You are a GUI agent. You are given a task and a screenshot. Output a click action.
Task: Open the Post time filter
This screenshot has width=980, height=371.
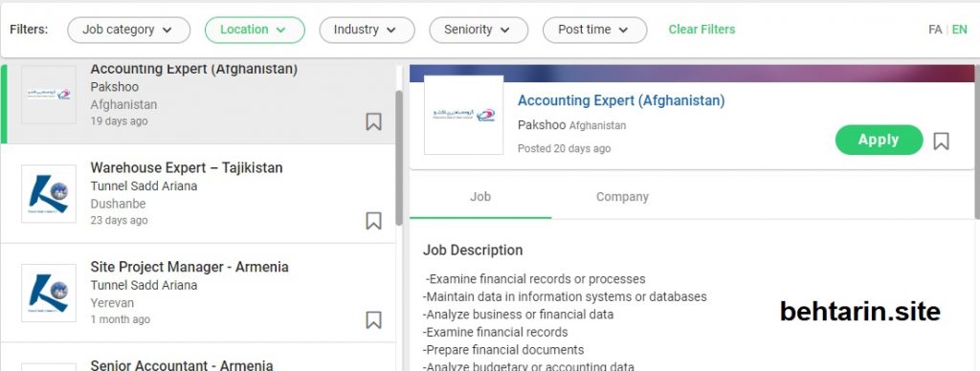tap(594, 30)
